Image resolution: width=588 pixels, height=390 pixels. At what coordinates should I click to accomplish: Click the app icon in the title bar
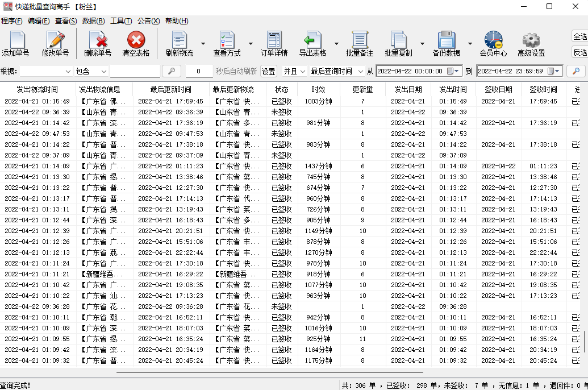click(7, 6)
